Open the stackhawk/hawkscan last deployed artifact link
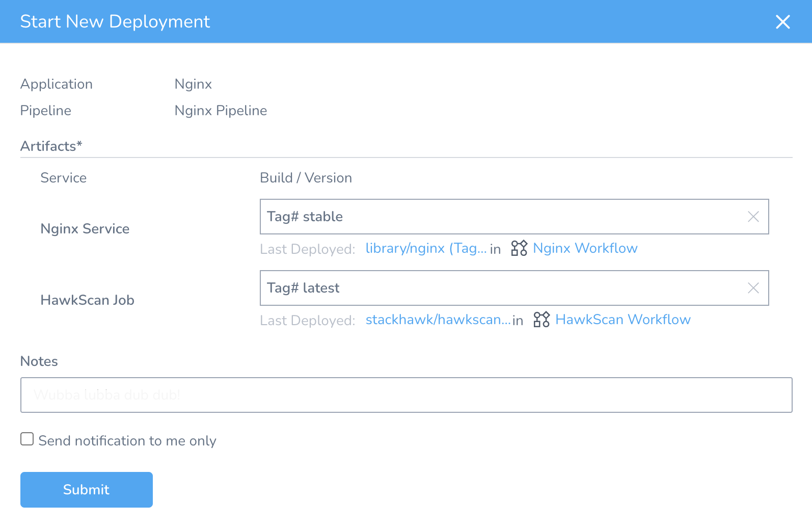This screenshot has width=812, height=528. point(438,320)
